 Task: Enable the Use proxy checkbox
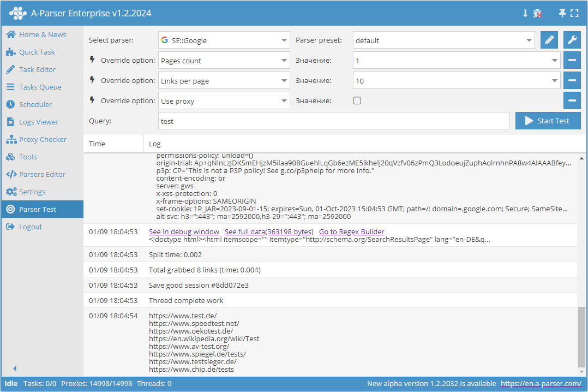click(357, 100)
